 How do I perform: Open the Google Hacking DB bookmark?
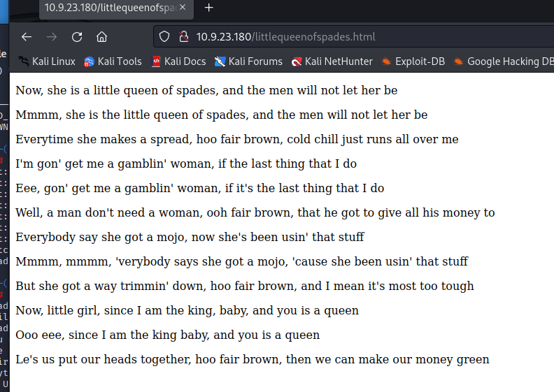503,61
